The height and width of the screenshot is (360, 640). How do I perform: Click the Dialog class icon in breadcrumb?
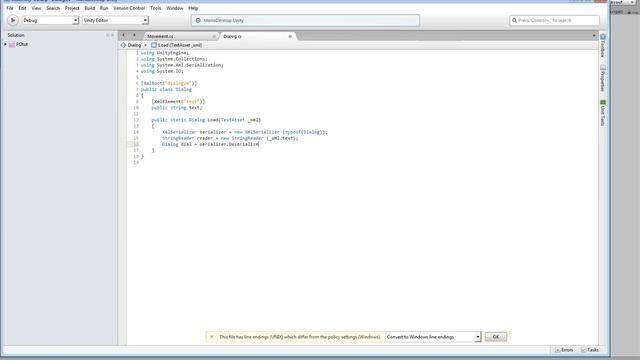point(123,45)
